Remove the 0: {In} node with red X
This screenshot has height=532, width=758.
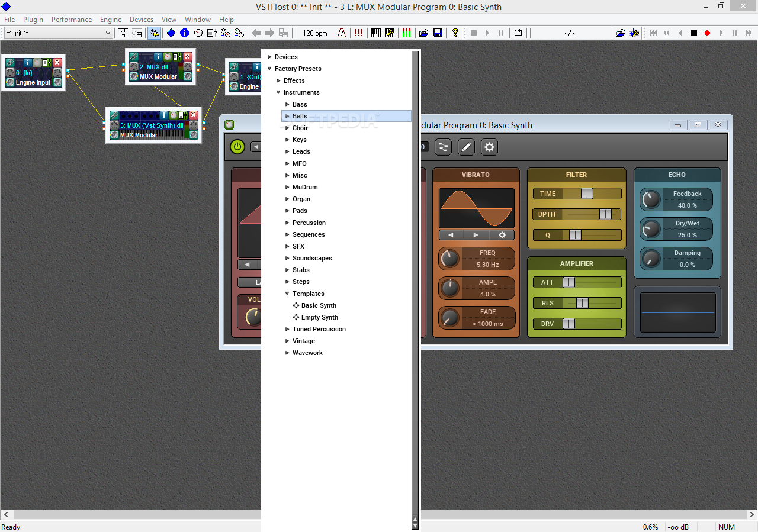[57, 62]
